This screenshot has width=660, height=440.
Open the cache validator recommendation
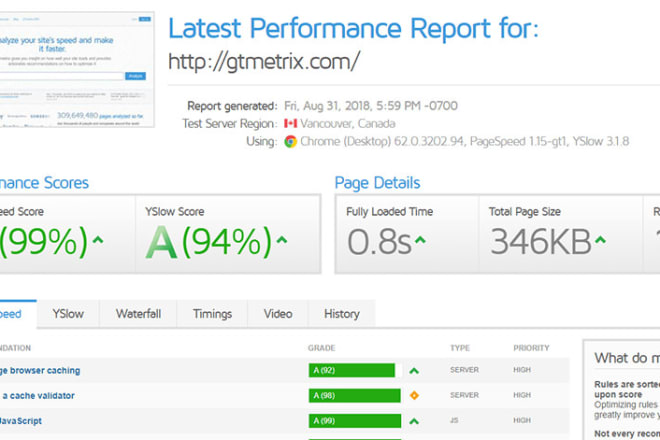tap(38, 395)
